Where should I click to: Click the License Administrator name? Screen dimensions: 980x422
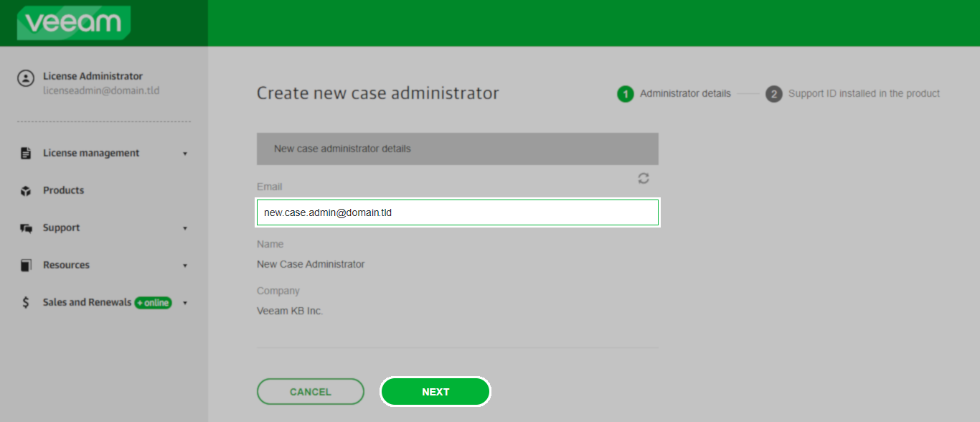point(93,76)
